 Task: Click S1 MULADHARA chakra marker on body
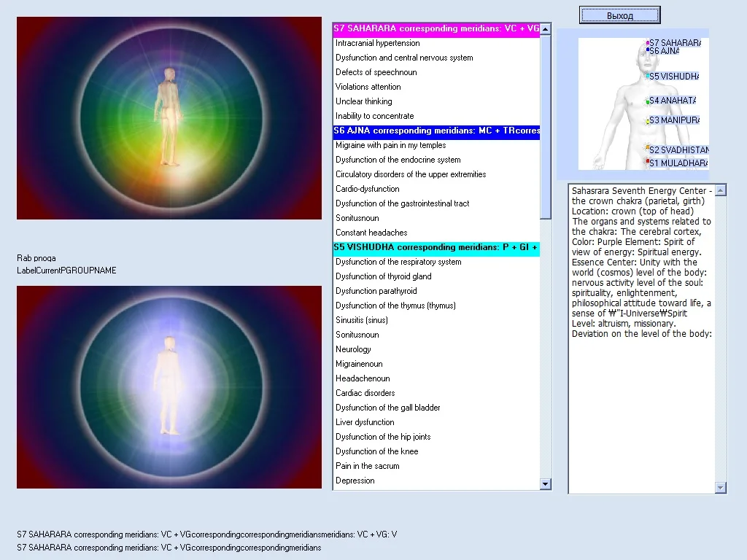coord(648,162)
